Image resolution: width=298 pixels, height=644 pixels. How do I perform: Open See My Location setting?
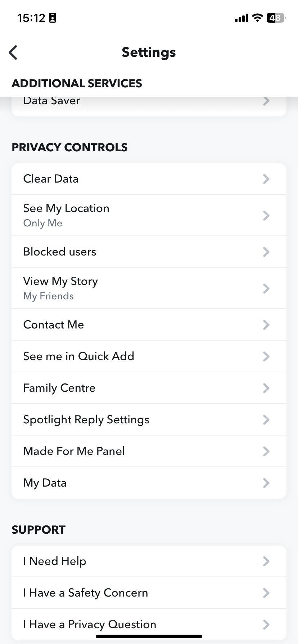click(x=149, y=215)
